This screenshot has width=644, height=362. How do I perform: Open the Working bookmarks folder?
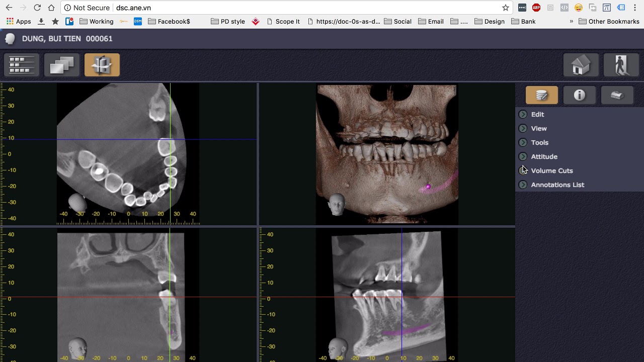97,22
